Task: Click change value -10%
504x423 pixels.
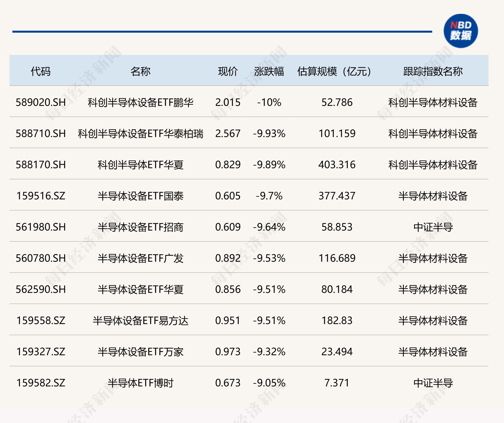Action: (x=269, y=102)
